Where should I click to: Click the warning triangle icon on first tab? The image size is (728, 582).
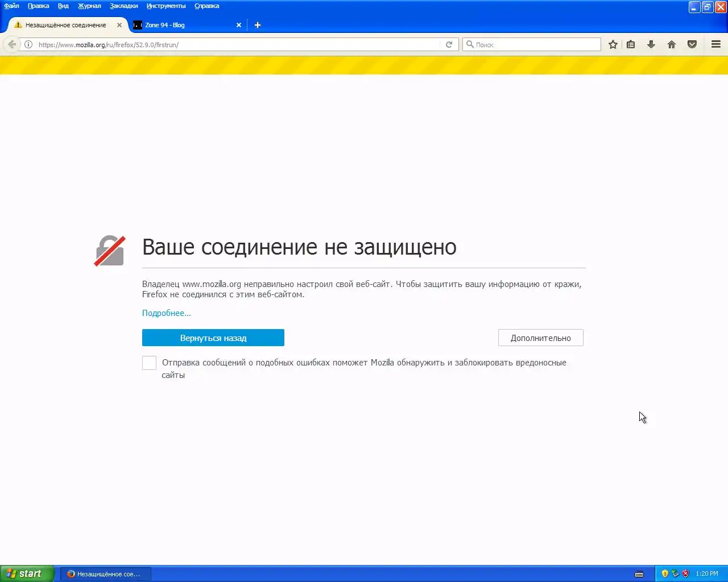point(18,25)
